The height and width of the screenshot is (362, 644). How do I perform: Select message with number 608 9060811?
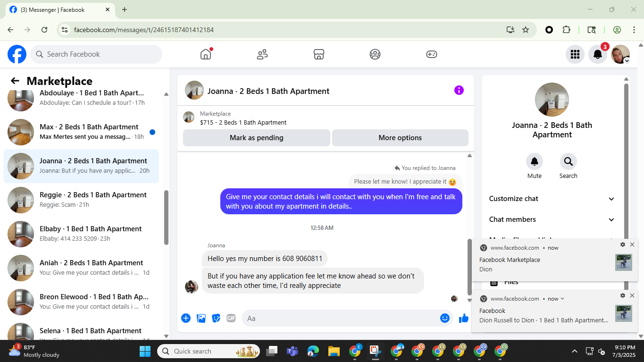[265, 259]
